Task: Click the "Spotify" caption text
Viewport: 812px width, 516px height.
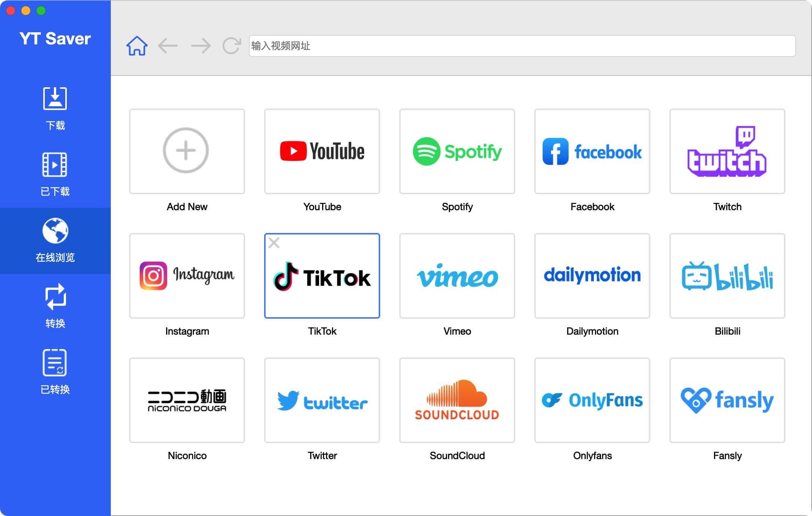Action: click(457, 207)
